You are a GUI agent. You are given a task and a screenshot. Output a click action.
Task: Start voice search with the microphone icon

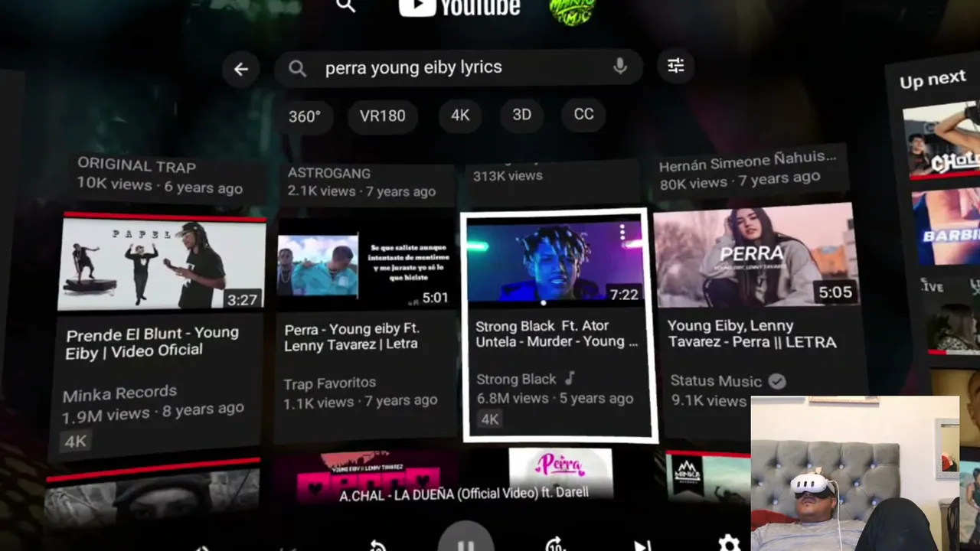[x=620, y=67]
